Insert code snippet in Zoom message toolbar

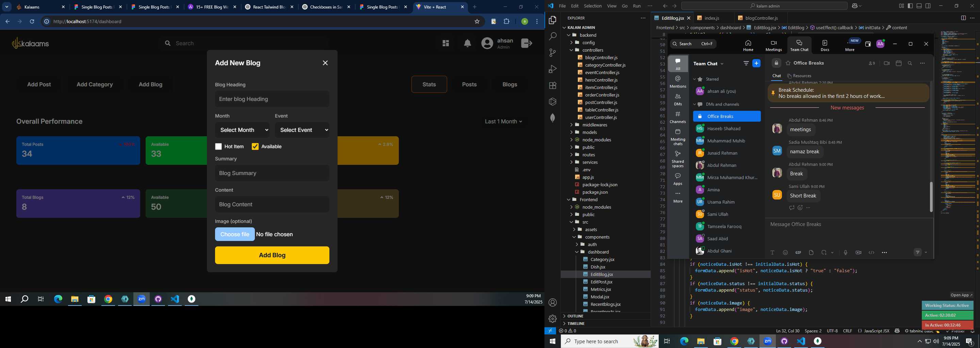(871, 253)
